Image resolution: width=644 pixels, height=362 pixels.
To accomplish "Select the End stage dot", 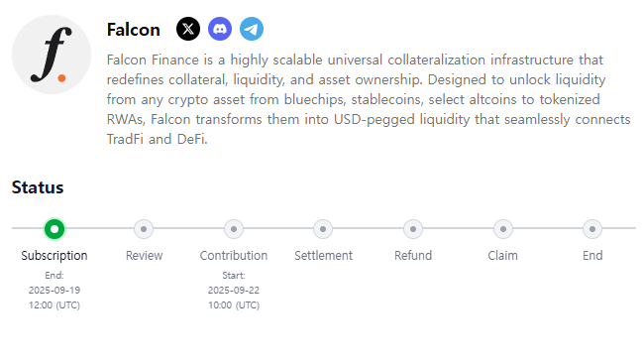I will pyautogui.click(x=592, y=229).
